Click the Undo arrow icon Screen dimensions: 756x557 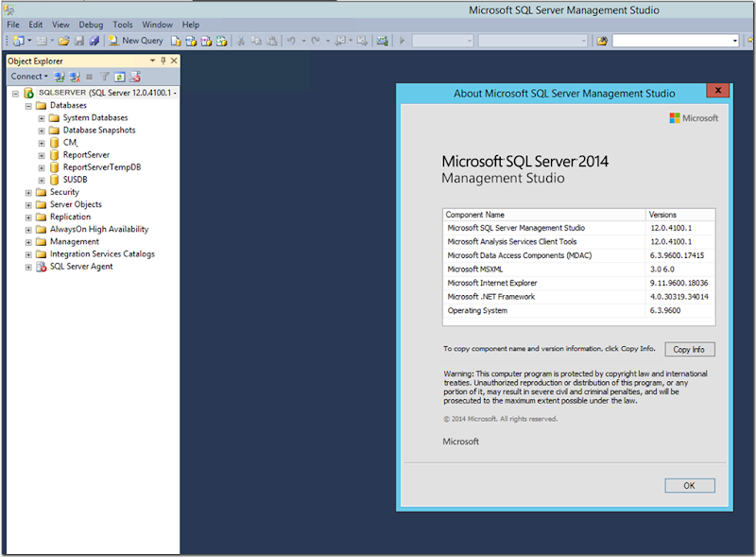(x=291, y=41)
